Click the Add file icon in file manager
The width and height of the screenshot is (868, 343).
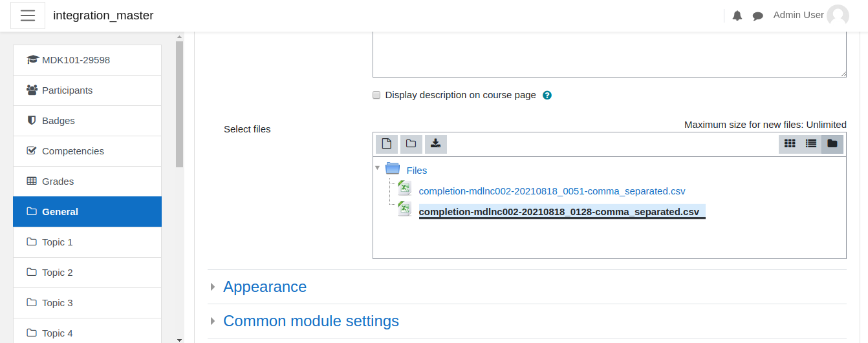(386, 143)
